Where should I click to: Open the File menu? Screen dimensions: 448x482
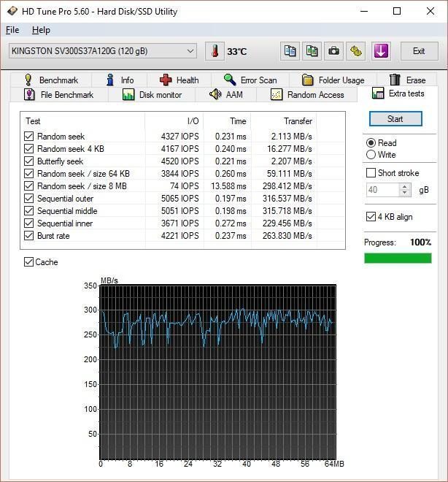pyautogui.click(x=12, y=30)
